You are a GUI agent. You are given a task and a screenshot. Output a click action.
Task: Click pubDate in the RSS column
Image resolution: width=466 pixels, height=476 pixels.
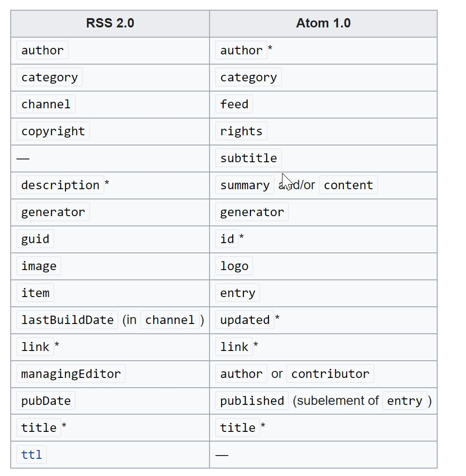[x=46, y=401]
